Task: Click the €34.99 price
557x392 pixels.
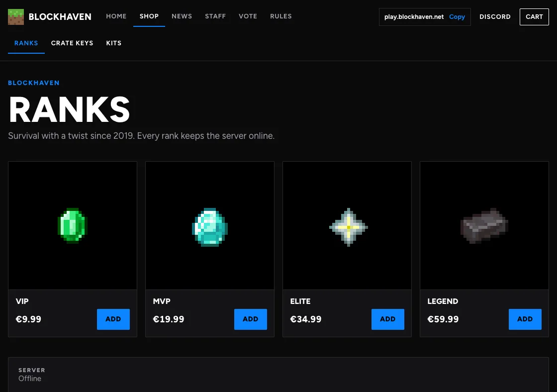Action: tap(306, 319)
